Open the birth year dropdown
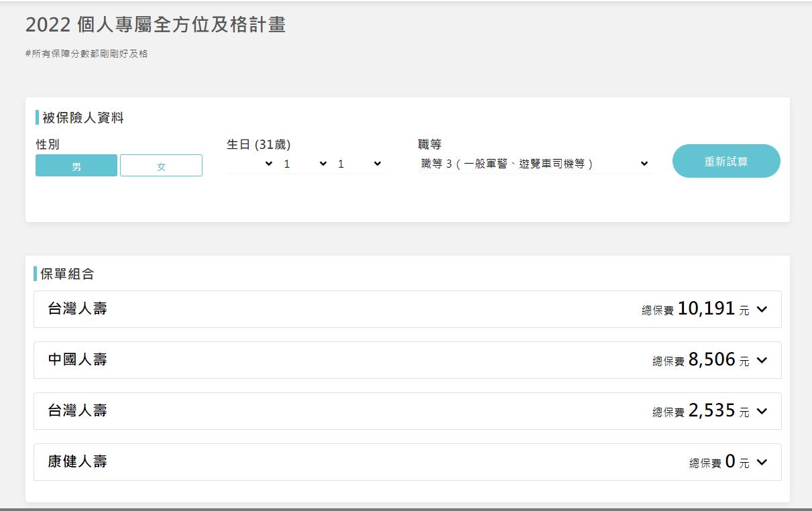 pyautogui.click(x=251, y=164)
